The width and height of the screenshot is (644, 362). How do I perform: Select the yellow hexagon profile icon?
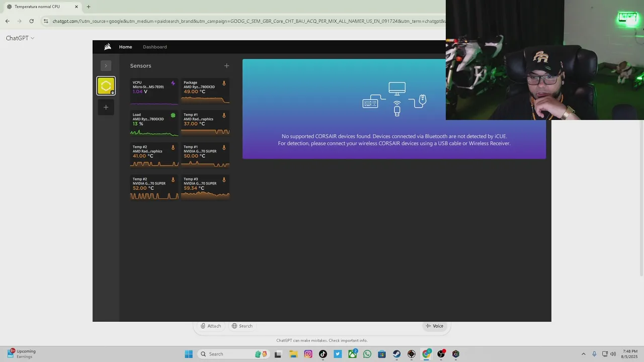(106, 86)
